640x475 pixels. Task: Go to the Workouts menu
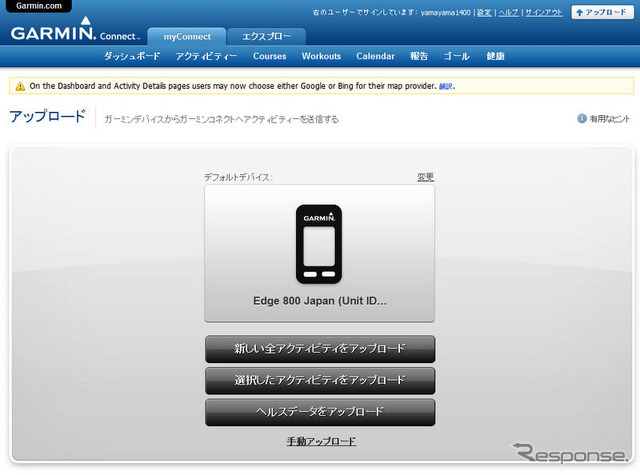coord(321,56)
